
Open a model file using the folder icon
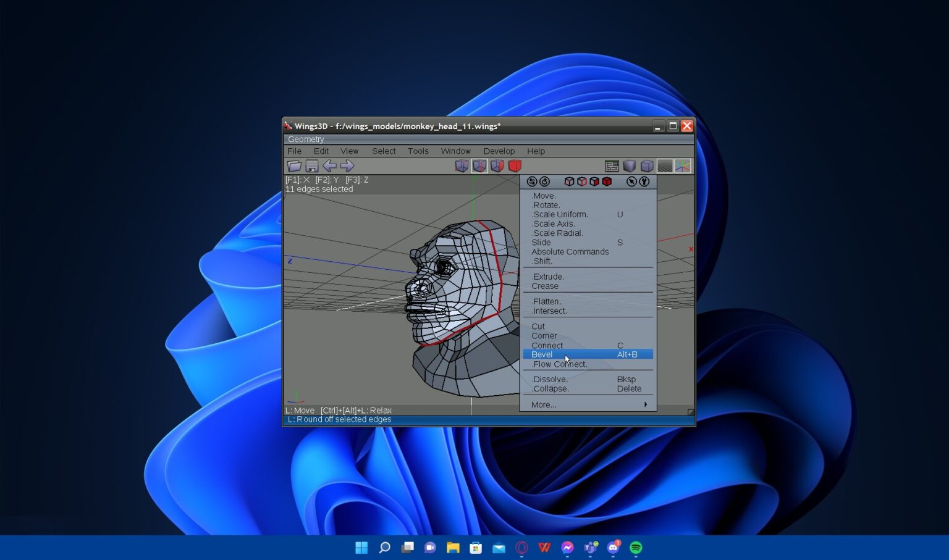(x=295, y=165)
